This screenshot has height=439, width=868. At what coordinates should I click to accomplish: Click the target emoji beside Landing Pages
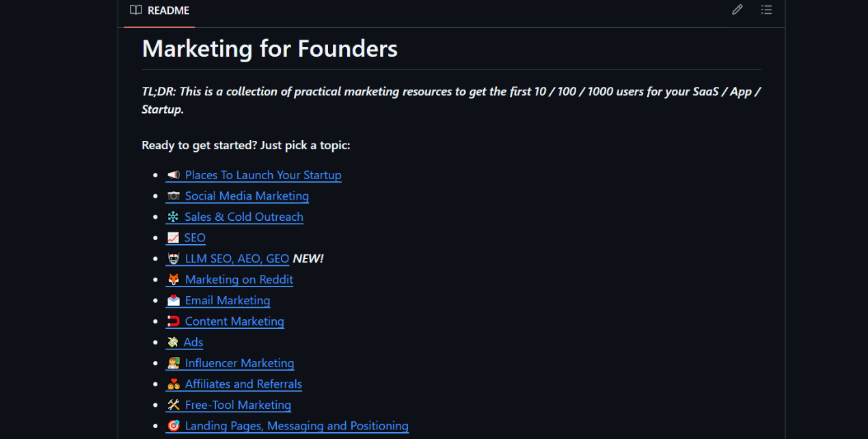coord(173,425)
